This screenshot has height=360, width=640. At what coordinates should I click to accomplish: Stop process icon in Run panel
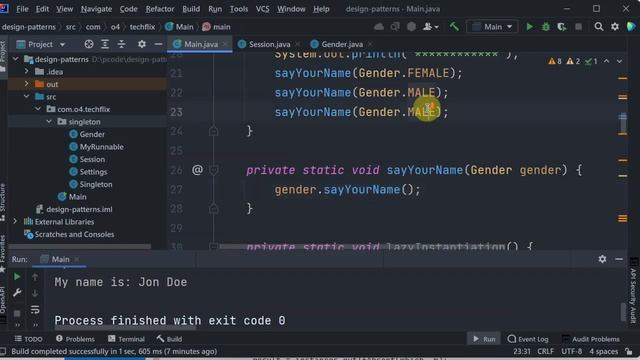pyautogui.click(x=17, y=313)
